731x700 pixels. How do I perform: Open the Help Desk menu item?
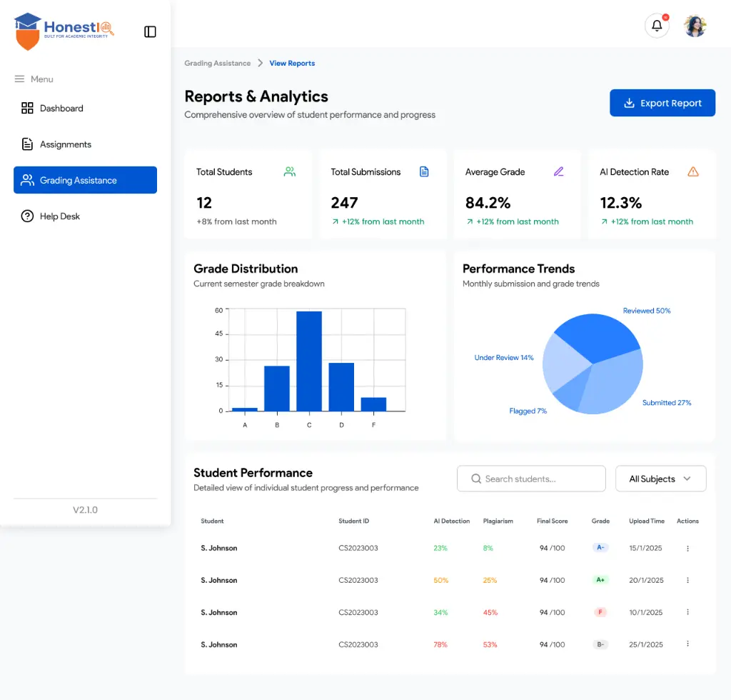[60, 216]
